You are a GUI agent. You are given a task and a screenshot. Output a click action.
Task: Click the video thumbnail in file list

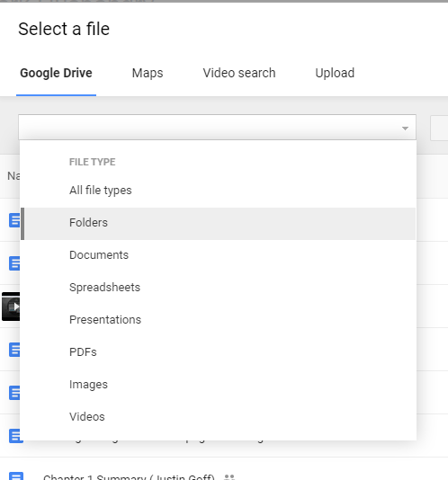[x=11, y=307]
